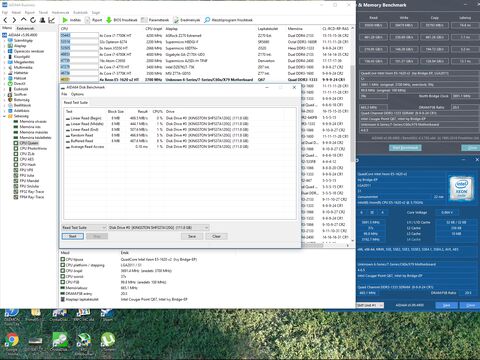
Task: Select CPU ZLib benchmark
Action: 27,154
